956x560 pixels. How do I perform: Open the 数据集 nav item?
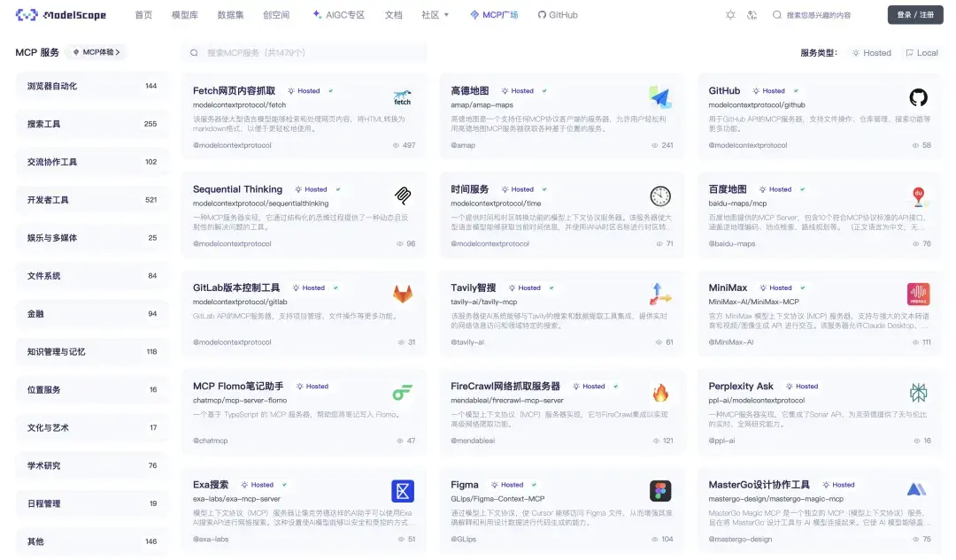pyautogui.click(x=230, y=15)
